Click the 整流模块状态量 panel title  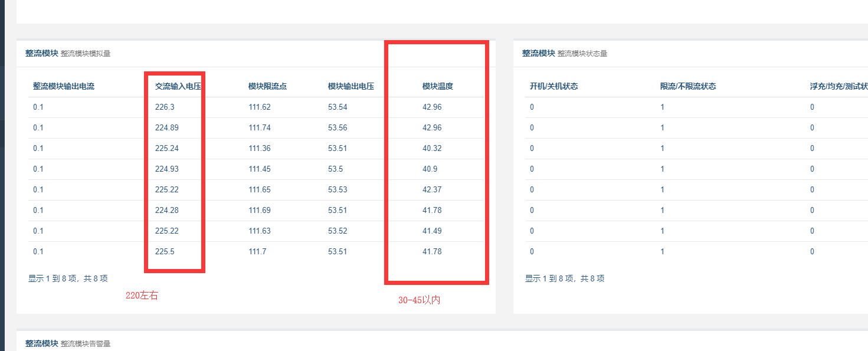[x=582, y=54]
